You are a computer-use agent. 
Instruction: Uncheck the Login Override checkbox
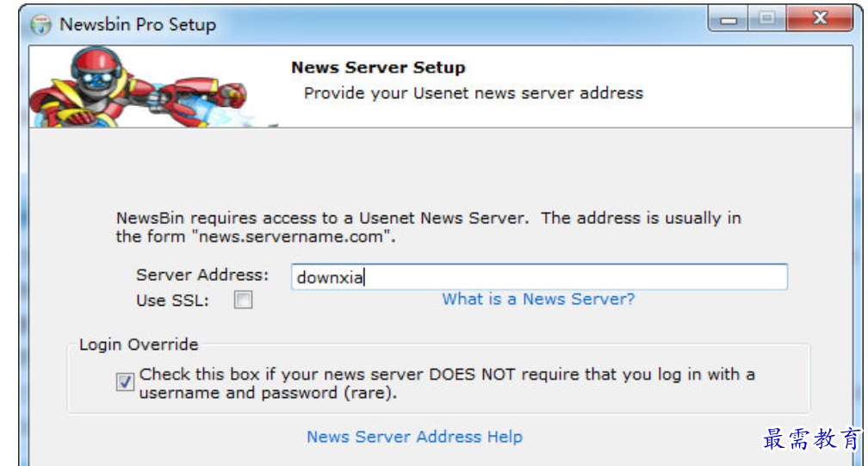[125, 382]
